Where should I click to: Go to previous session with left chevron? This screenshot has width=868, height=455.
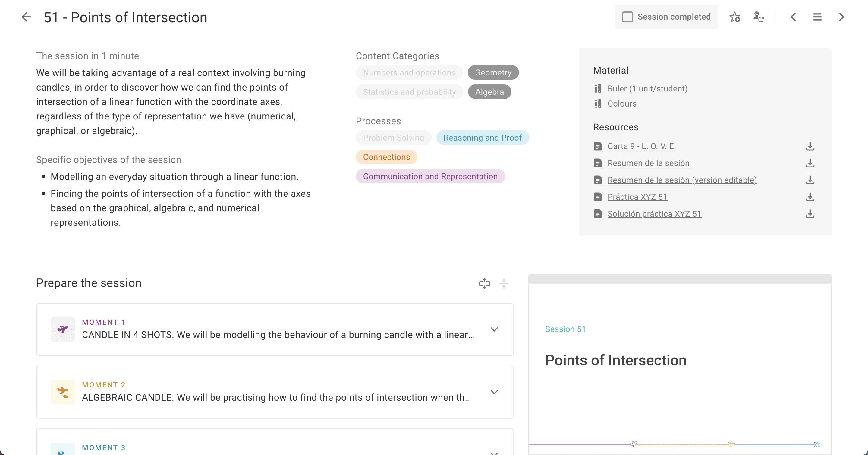(x=793, y=17)
